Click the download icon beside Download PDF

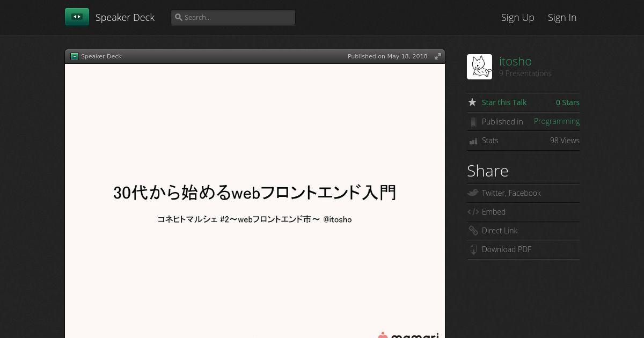click(x=473, y=249)
